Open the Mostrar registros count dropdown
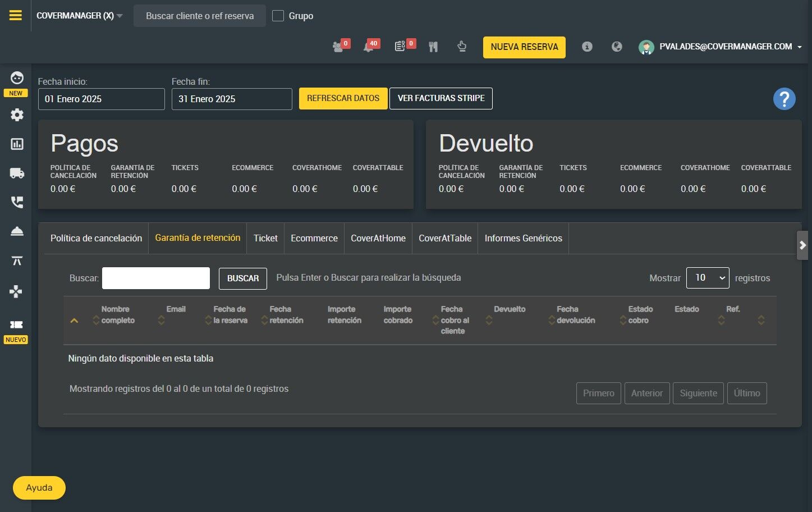The height and width of the screenshot is (512, 812). (x=707, y=278)
